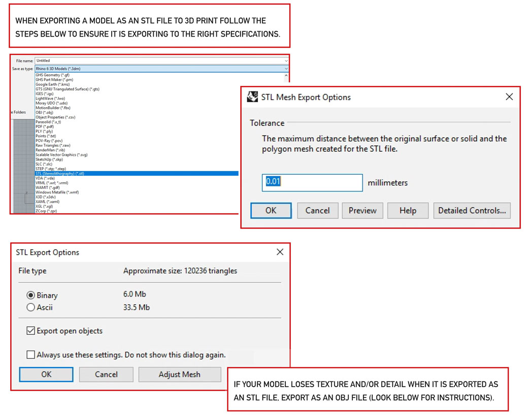The height and width of the screenshot is (419, 532).
Task: Click Help in the mesh export dialog
Action: click(x=408, y=210)
